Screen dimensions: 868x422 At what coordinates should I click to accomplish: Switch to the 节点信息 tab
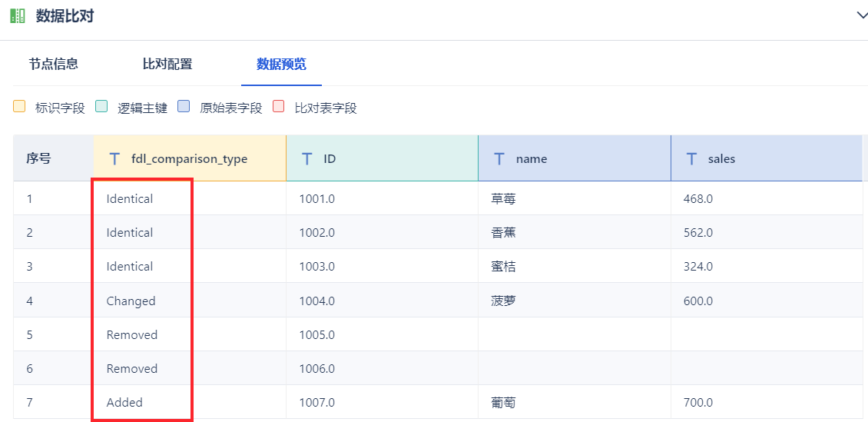click(53, 64)
